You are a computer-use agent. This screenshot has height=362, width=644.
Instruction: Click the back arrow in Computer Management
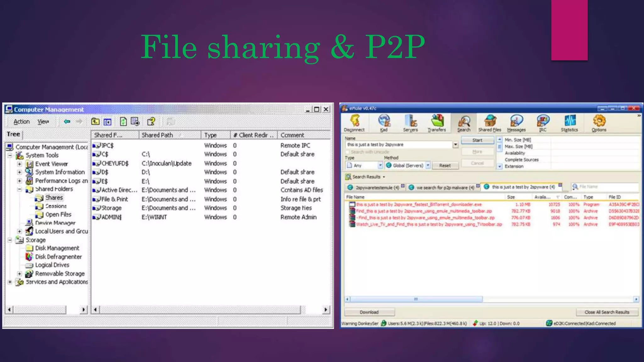tap(67, 122)
